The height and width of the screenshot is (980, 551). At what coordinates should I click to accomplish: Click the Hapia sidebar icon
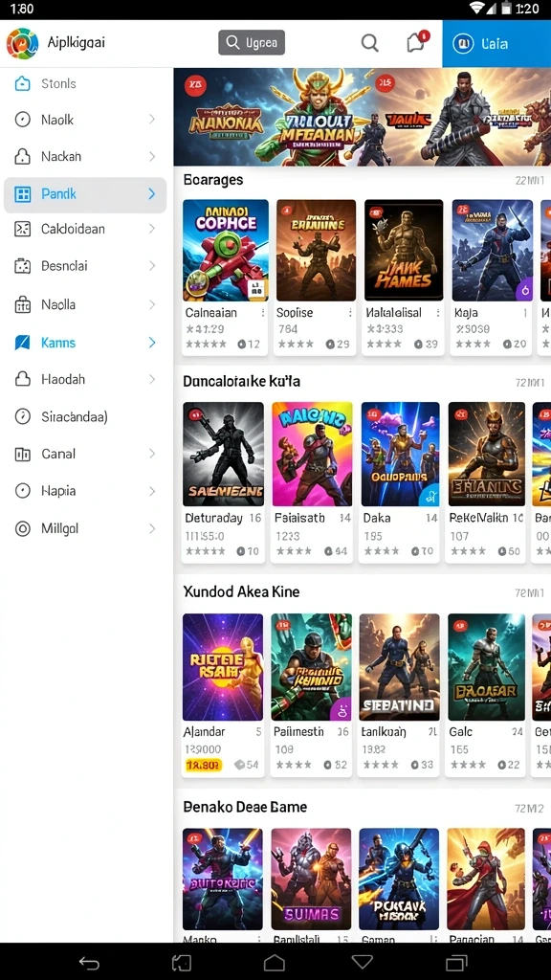[23, 491]
